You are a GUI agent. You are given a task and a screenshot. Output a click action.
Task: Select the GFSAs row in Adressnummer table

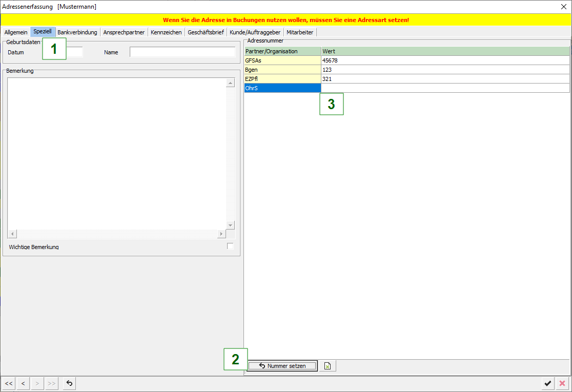(282, 60)
